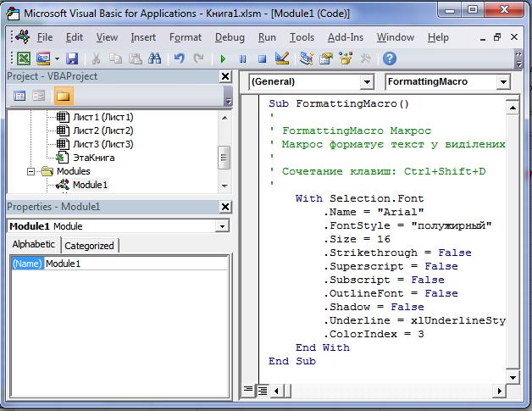Close the Properties - Module1 panel
532x411 pixels.
click(x=225, y=207)
